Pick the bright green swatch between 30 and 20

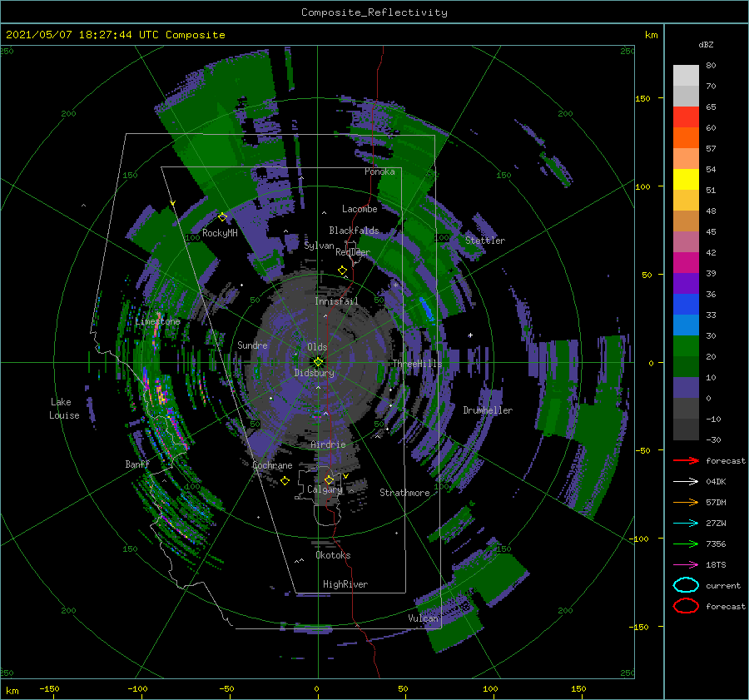click(x=686, y=346)
